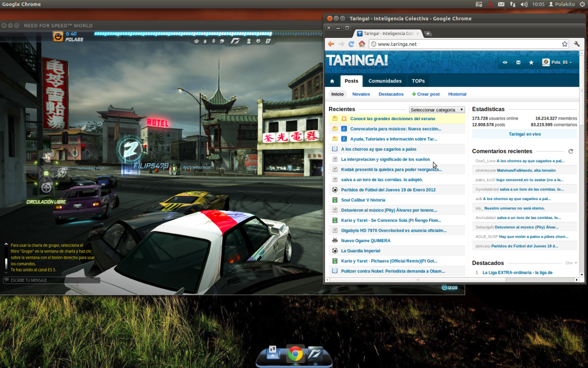Viewport: 588px width, 368px height.
Task: Click the ESCRIBE TU MENSAJE chat field in game
Action: click(x=52, y=280)
